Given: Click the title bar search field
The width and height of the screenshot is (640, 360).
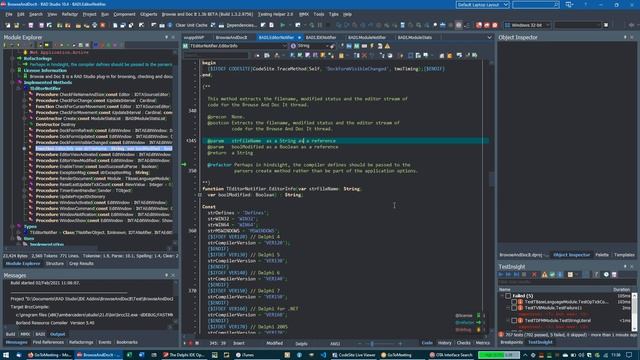Looking at the screenshot, I should pyautogui.click(x=536, y=4).
